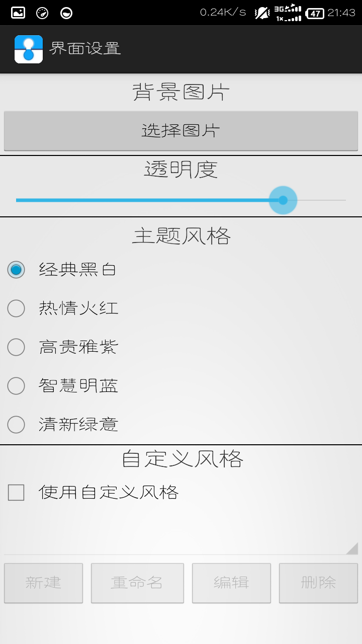This screenshot has height=644, width=362.
Task: Select the 智慧明蓝 theme radio button
Action: 16,386
